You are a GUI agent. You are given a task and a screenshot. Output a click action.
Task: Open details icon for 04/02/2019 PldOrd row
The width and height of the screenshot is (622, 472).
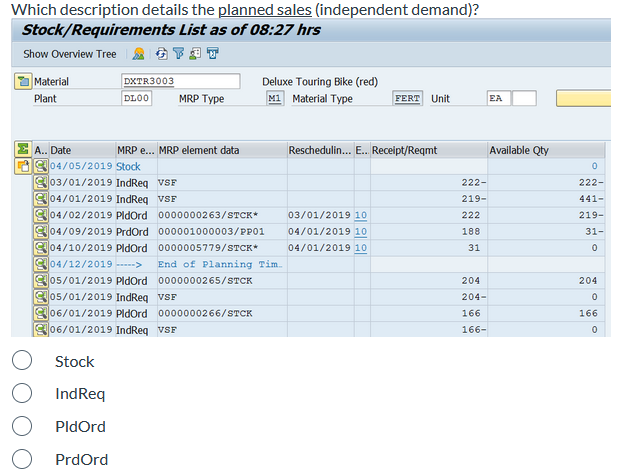click(x=40, y=215)
